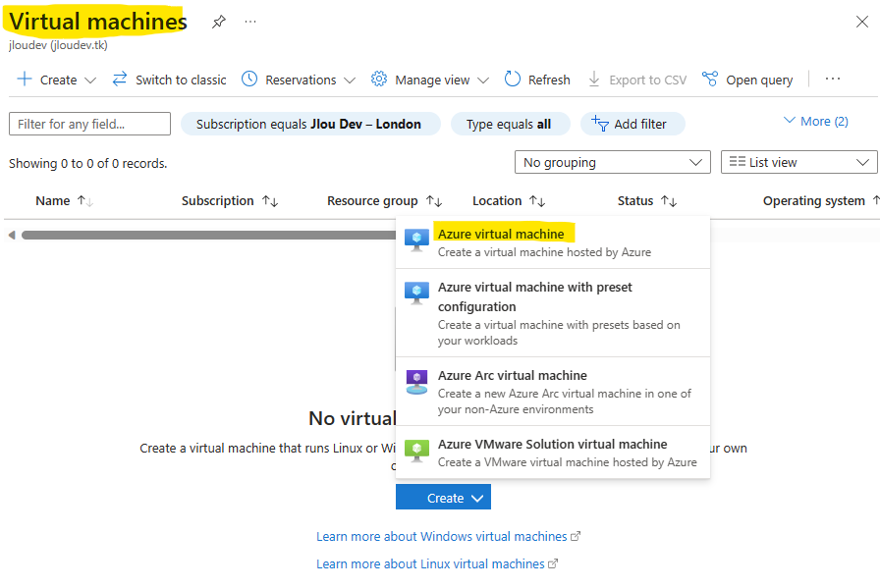Click the horizontal scrollbar track
The width and height of the screenshot is (880, 588).
209,235
